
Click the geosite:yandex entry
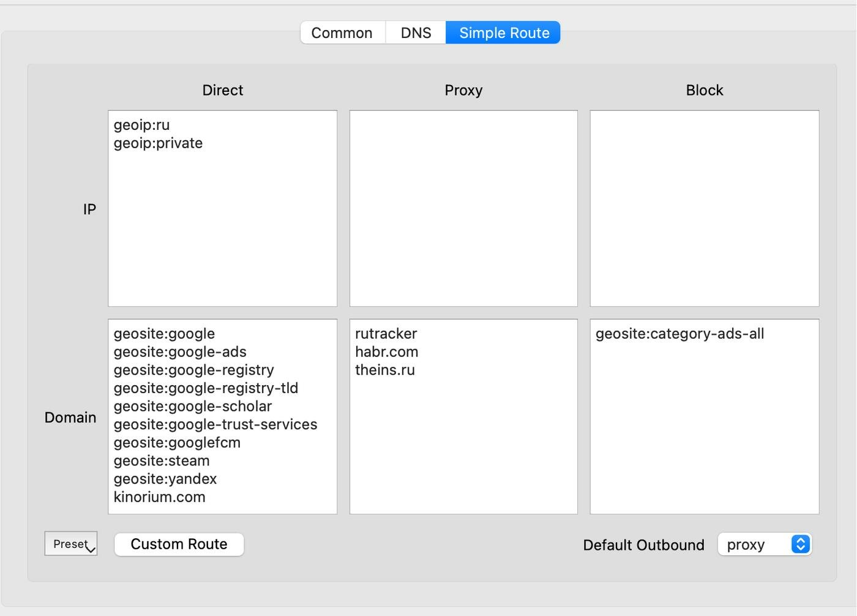click(165, 479)
